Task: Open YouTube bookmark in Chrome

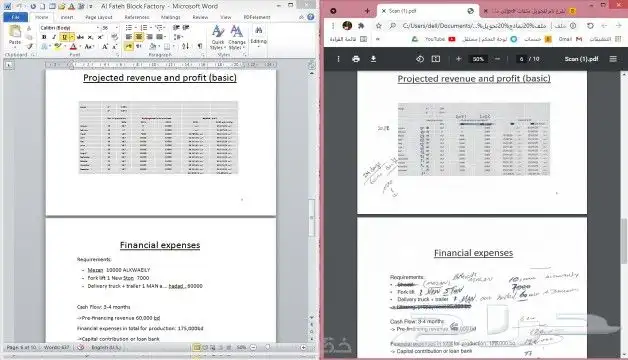Action: [440, 39]
